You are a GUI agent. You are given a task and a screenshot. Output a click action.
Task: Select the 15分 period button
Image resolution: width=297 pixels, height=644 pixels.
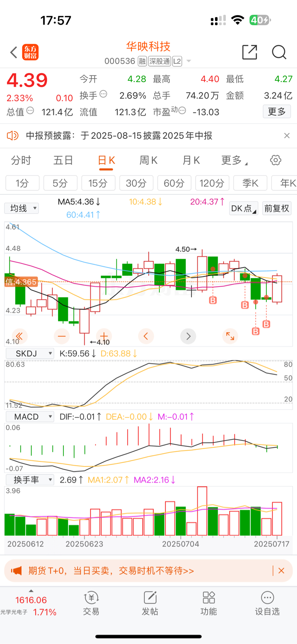click(x=98, y=183)
